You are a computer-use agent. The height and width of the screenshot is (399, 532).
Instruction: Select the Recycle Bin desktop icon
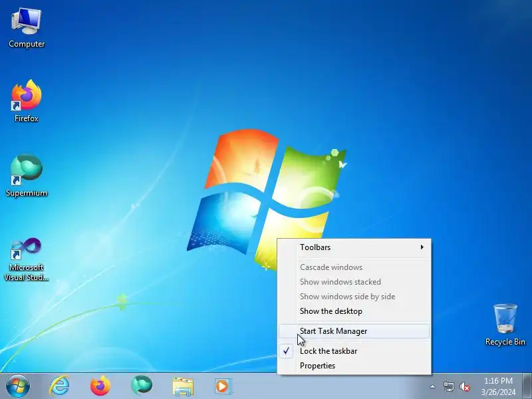click(505, 325)
